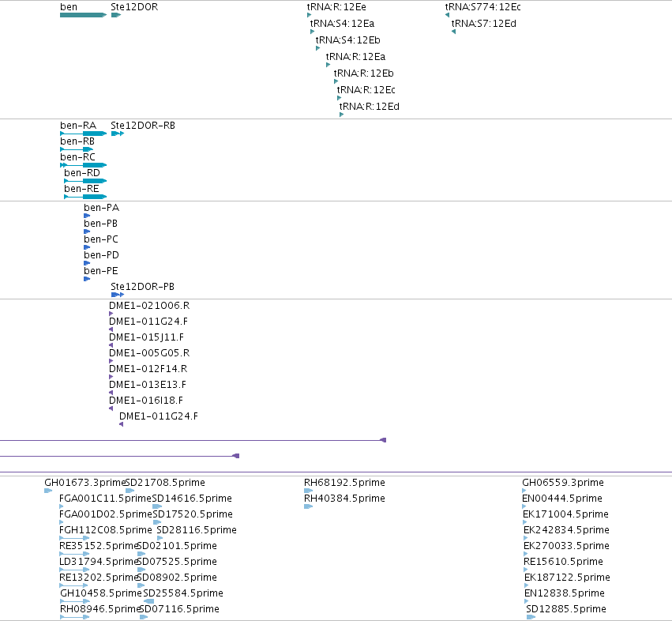672x621 pixels.
Task: Select the SD14616.5prime EST
Action: tap(157, 506)
